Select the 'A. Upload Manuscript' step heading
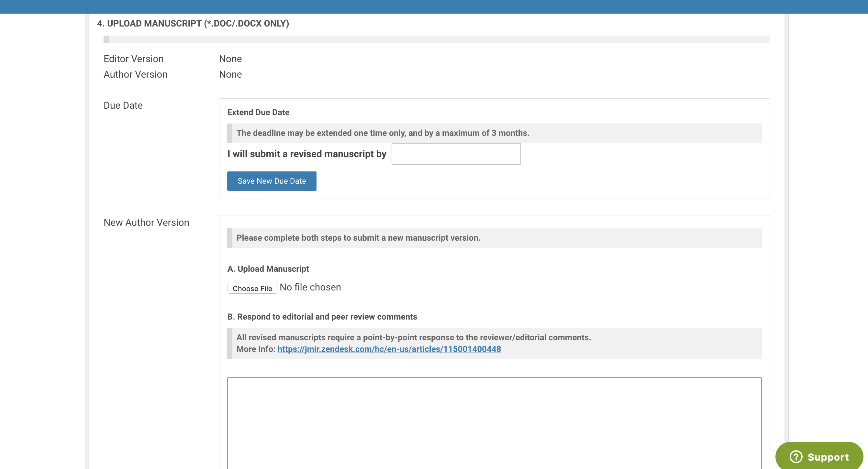The width and height of the screenshot is (868, 469). pos(268,269)
